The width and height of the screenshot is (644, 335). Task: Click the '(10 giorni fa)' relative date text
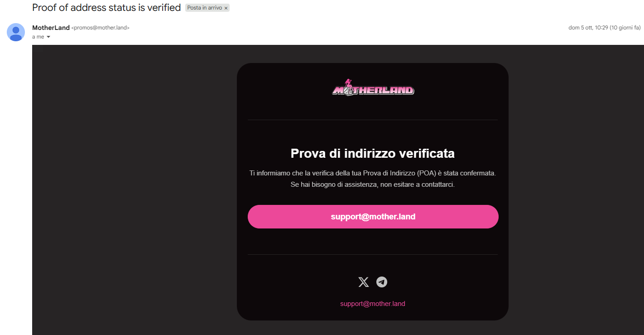pos(625,28)
